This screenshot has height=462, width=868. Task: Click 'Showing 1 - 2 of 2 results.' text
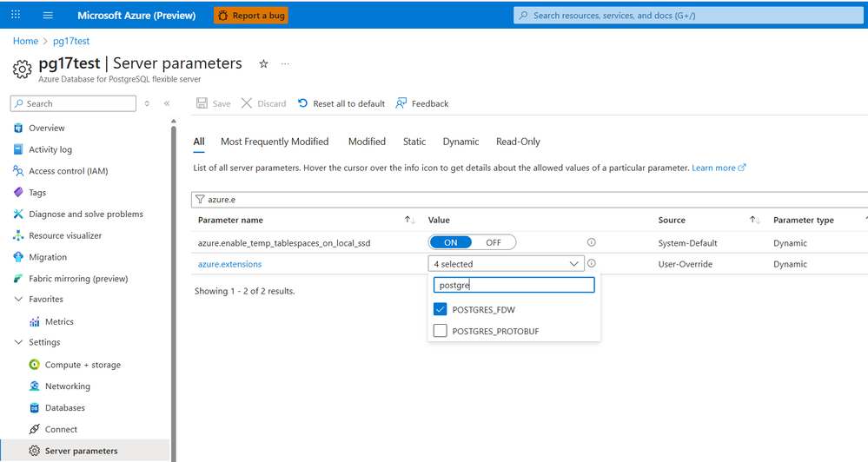245,291
